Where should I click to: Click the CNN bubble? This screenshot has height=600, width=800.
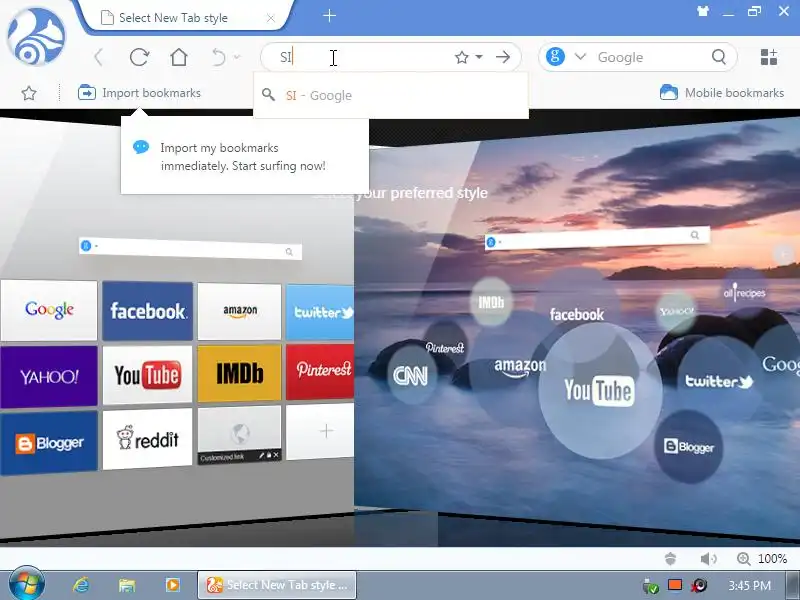[x=410, y=376]
